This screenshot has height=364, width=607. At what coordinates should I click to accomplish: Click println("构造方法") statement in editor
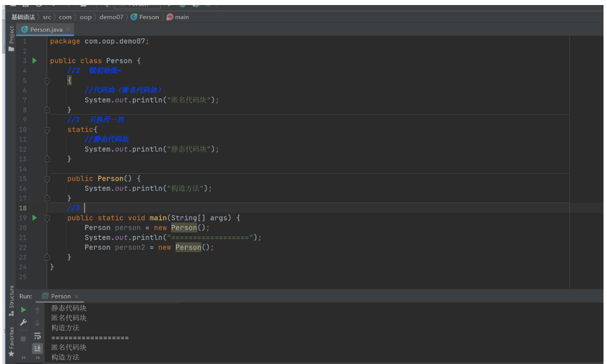(149, 188)
